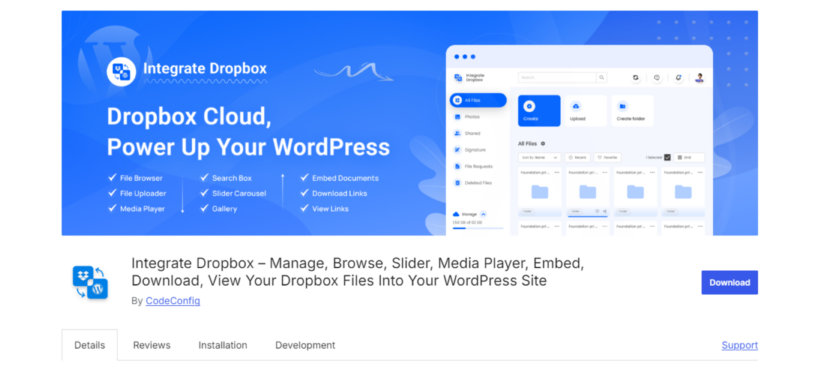Open the Grid view selector

(689, 157)
